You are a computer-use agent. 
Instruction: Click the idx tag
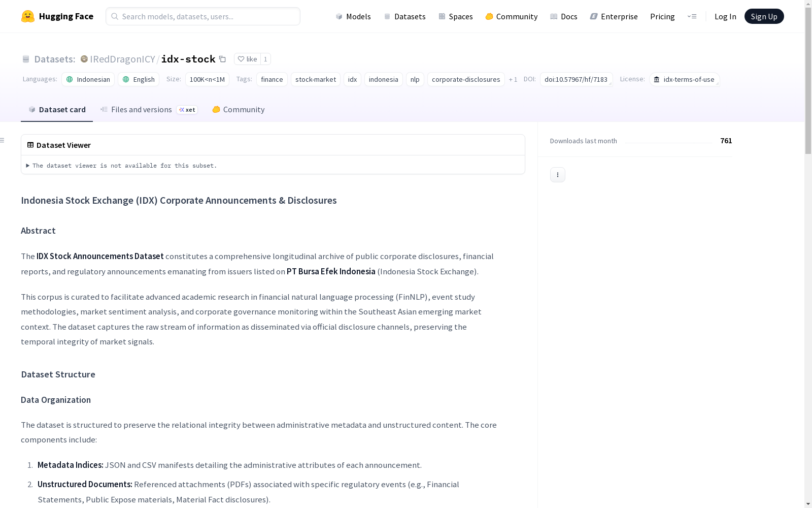tap(353, 79)
